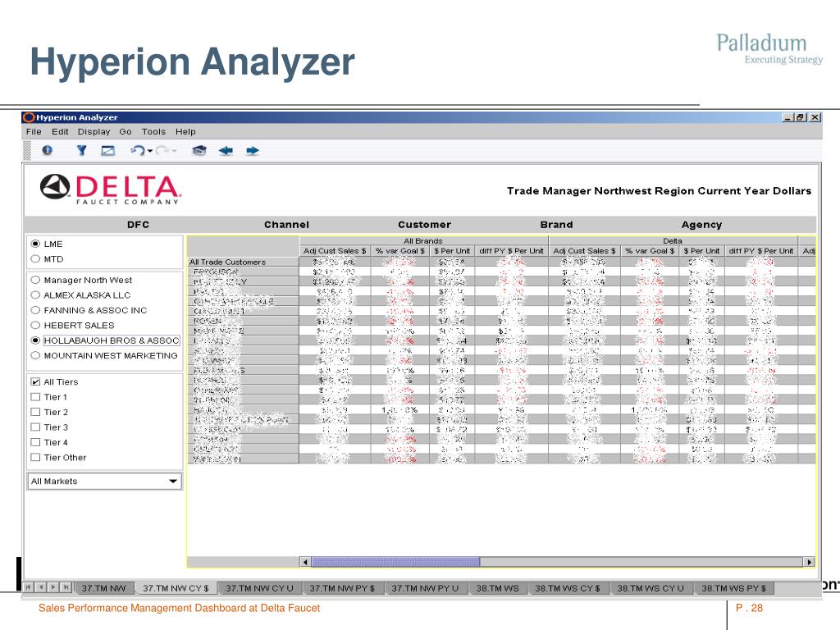Click the horizontal scrollbar right arrow
840x630 pixels.
point(810,562)
